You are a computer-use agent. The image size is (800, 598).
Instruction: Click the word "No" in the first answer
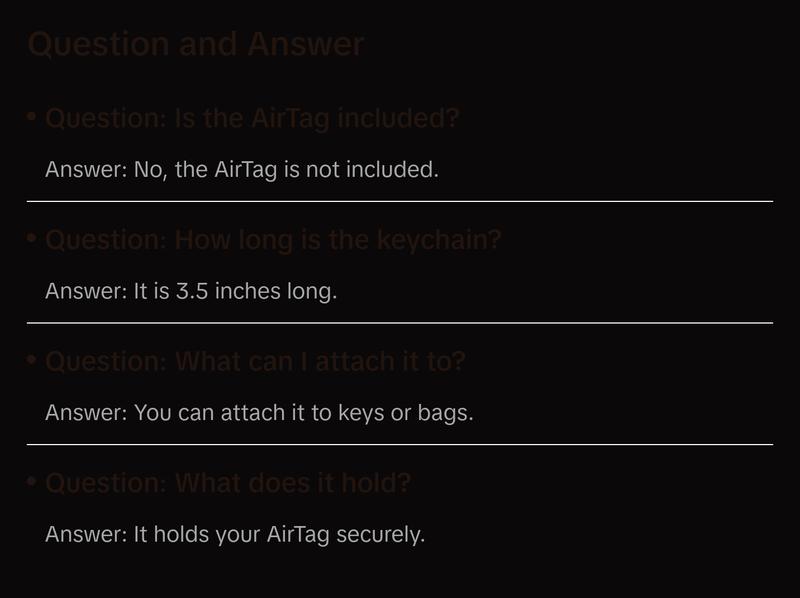tap(147, 169)
